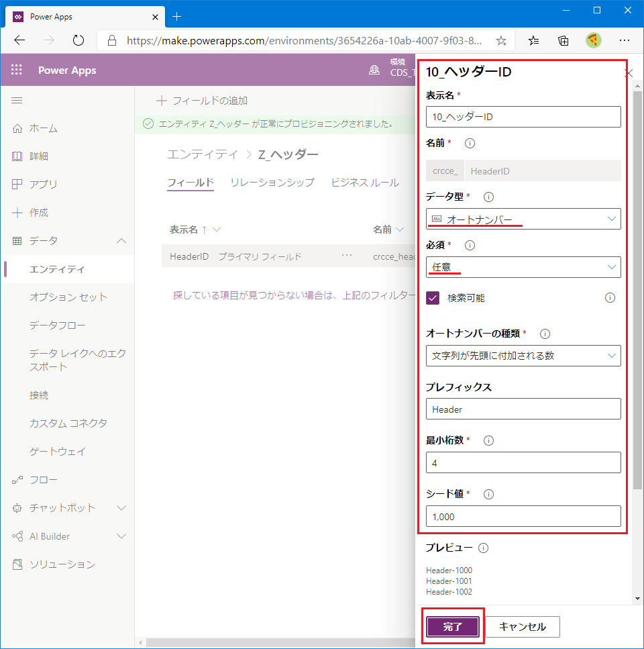644x649 pixels.
Task: Click the フロー flow icon
Action: [17, 480]
